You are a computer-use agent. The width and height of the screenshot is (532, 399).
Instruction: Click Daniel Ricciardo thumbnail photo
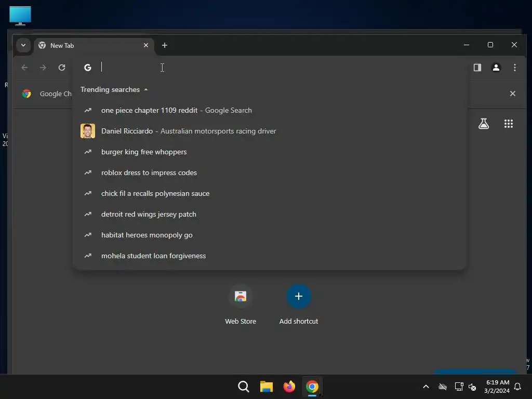(x=87, y=131)
